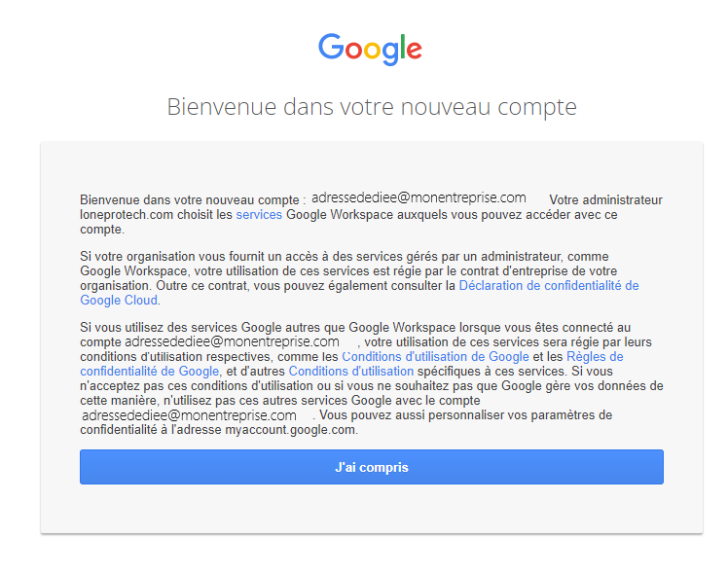Open Déclaration de confidentialité de Google Cloud link
Viewport: 728px width, 573px height.
click(x=359, y=293)
